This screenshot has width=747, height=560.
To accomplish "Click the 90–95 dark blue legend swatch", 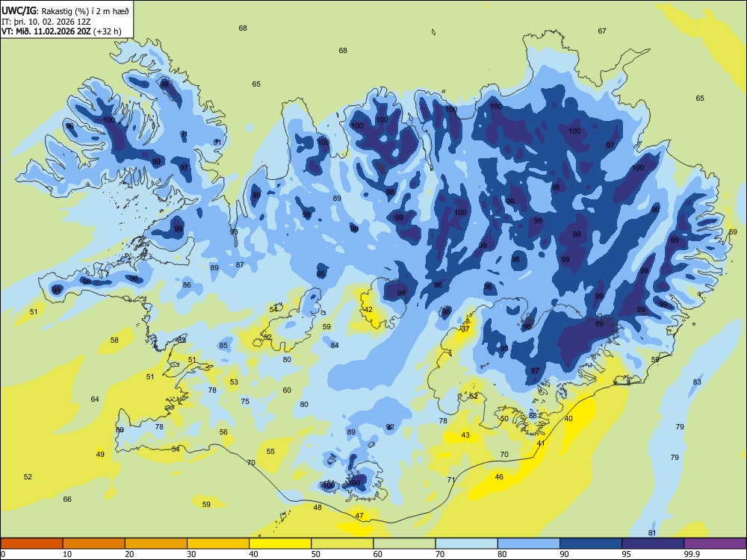I will point(591,544).
